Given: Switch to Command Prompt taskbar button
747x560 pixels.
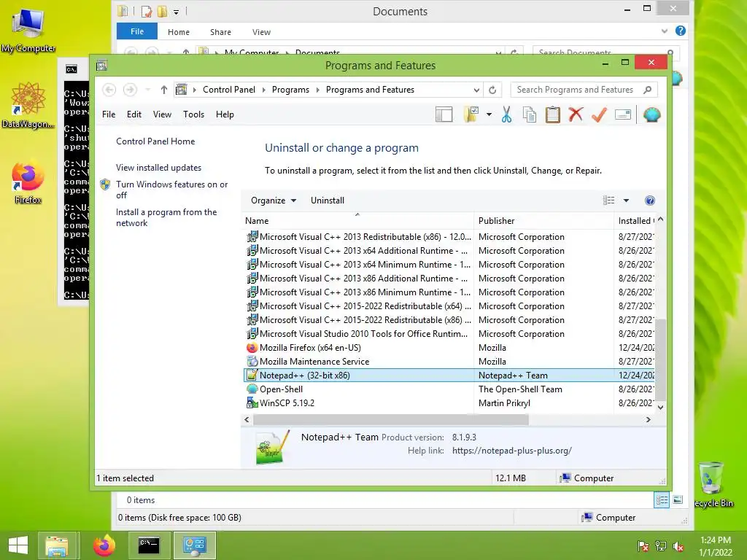Looking at the screenshot, I should pos(149,545).
